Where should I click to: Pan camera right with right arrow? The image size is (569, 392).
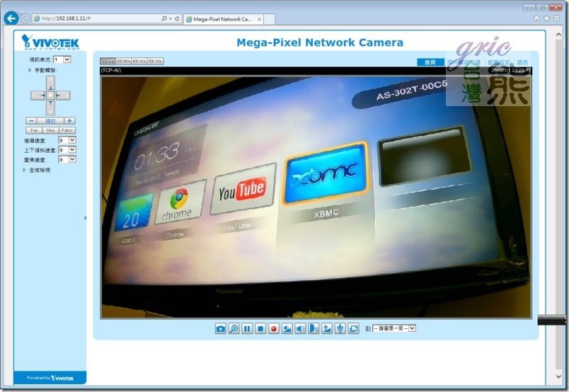[63, 96]
